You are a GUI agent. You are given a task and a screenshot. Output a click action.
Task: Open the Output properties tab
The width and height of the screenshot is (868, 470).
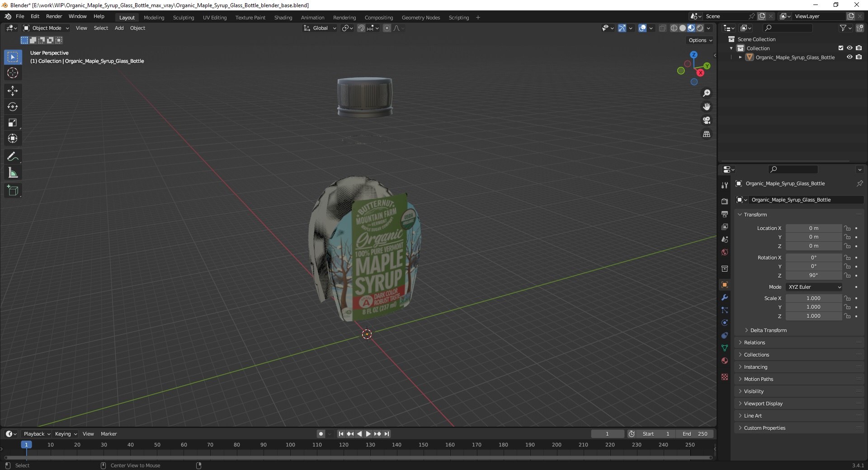(x=725, y=214)
